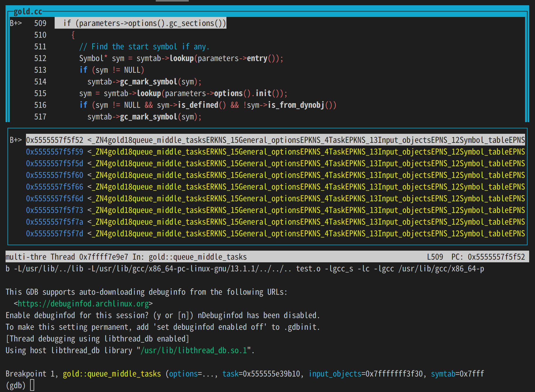The height and width of the screenshot is (392, 535).
Task: Select assembly address 0x5555557f5f7d
Action: 55,233
